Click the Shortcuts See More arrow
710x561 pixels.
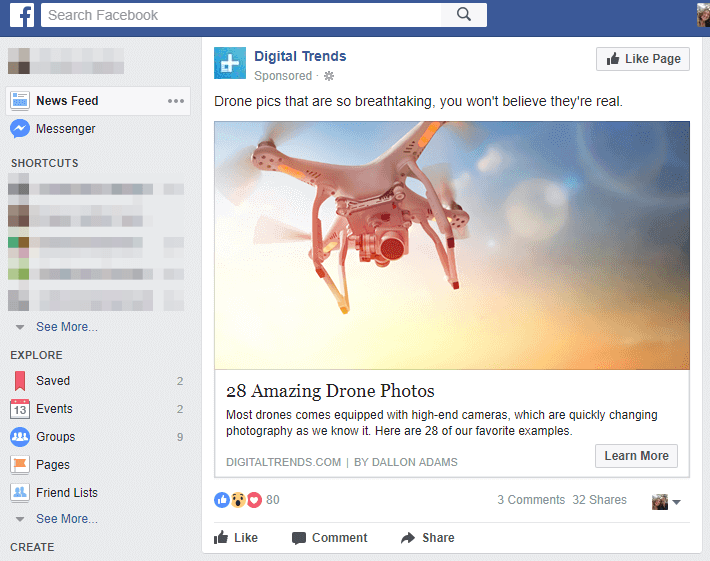click(20, 327)
